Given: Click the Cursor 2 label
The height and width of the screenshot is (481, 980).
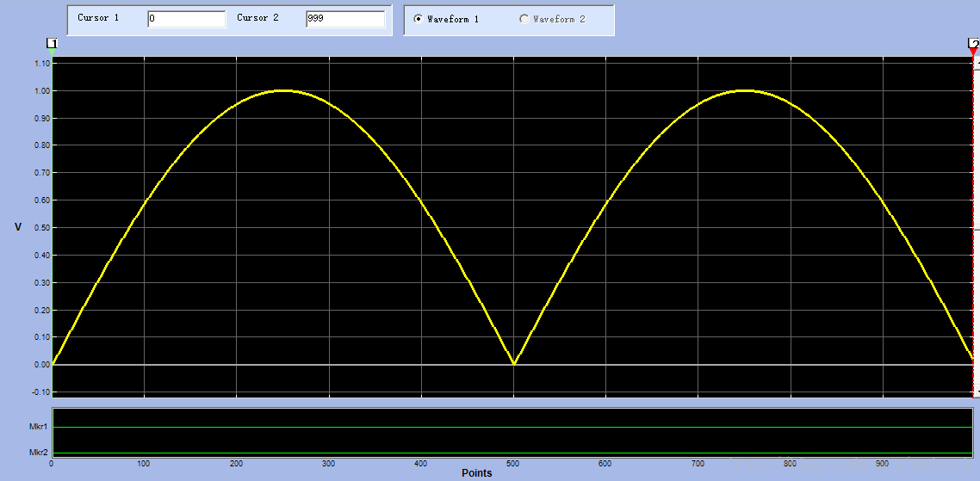Looking at the screenshot, I should point(257,18).
